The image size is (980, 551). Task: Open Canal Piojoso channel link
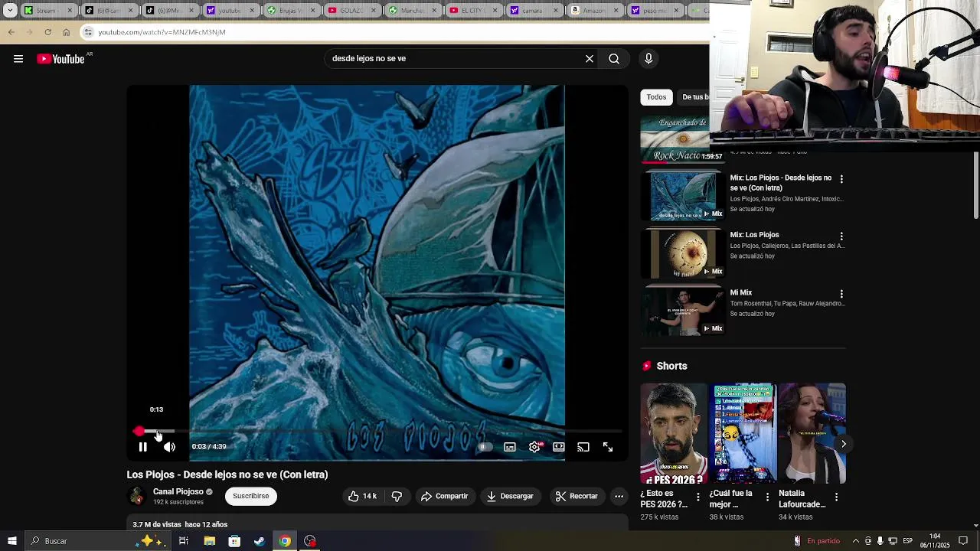click(x=178, y=492)
